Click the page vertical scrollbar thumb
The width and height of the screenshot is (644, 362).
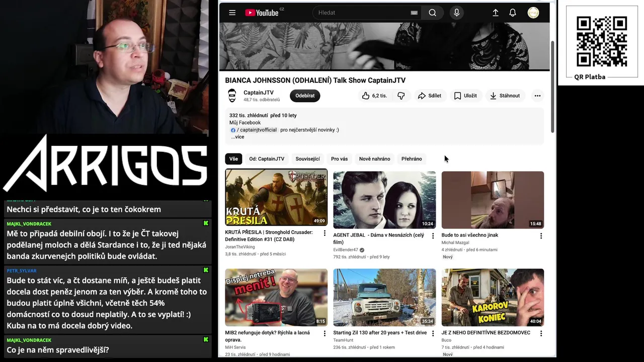pyautogui.click(x=553, y=86)
